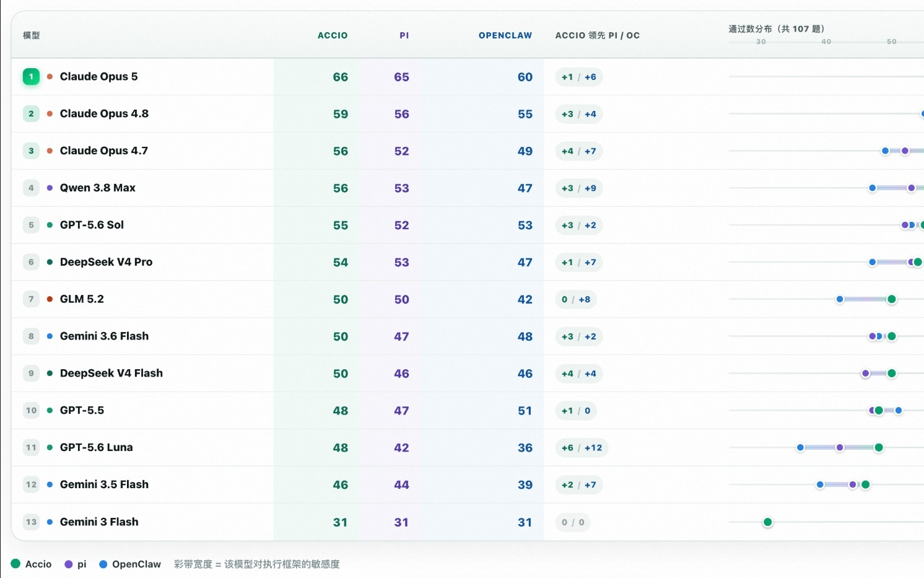The width and height of the screenshot is (924, 578).
Task: Click the ACCIO 领先 PI / OC header
Action: [598, 35]
